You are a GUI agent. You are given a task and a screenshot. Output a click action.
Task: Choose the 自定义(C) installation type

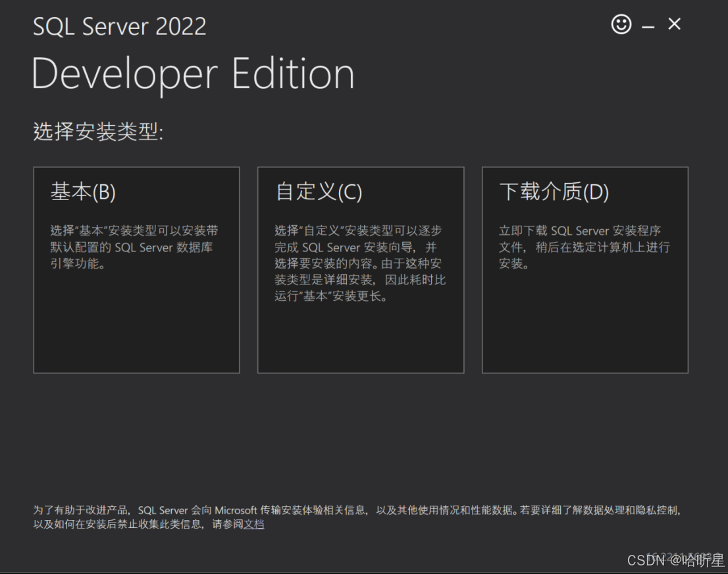(x=361, y=270)
